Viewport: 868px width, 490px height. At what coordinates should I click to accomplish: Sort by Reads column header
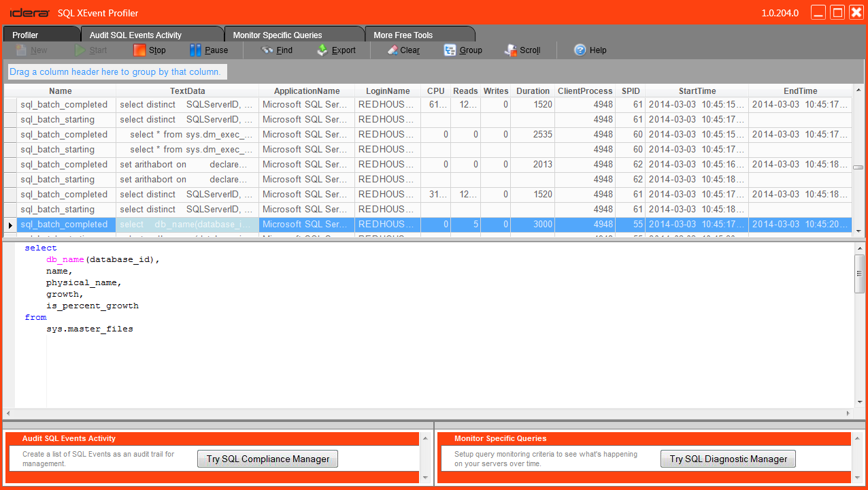point(466,91)
